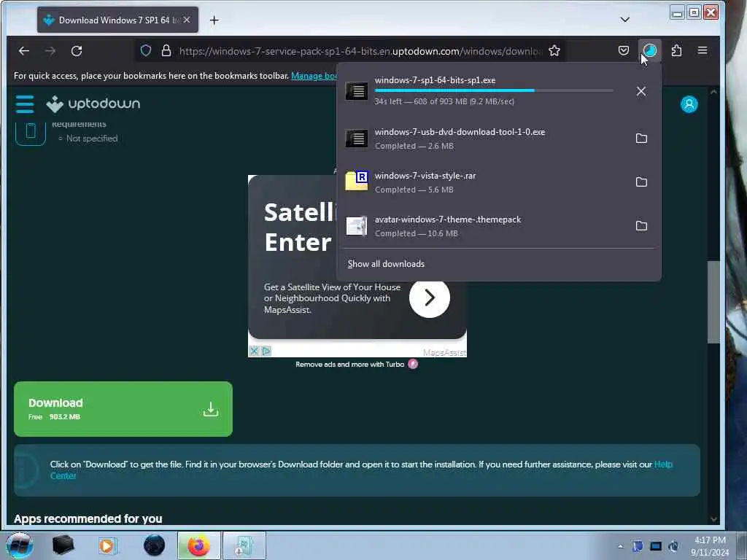This screenshot has width=747, height=560.
Task: Click '34s left — 608 of 903 MB' status
Action: [444, 101]
